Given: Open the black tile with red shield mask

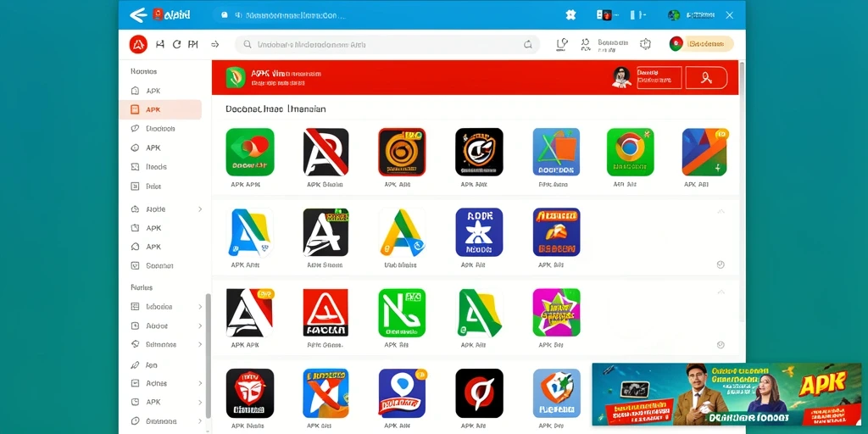Looking at the screenshot, I should [250, 393].
